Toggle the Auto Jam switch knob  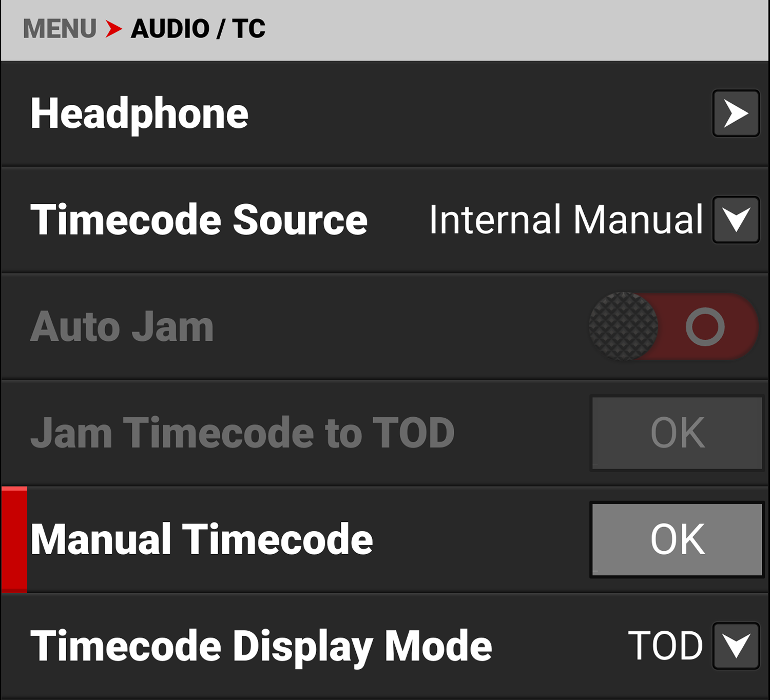tap(624, 326)
